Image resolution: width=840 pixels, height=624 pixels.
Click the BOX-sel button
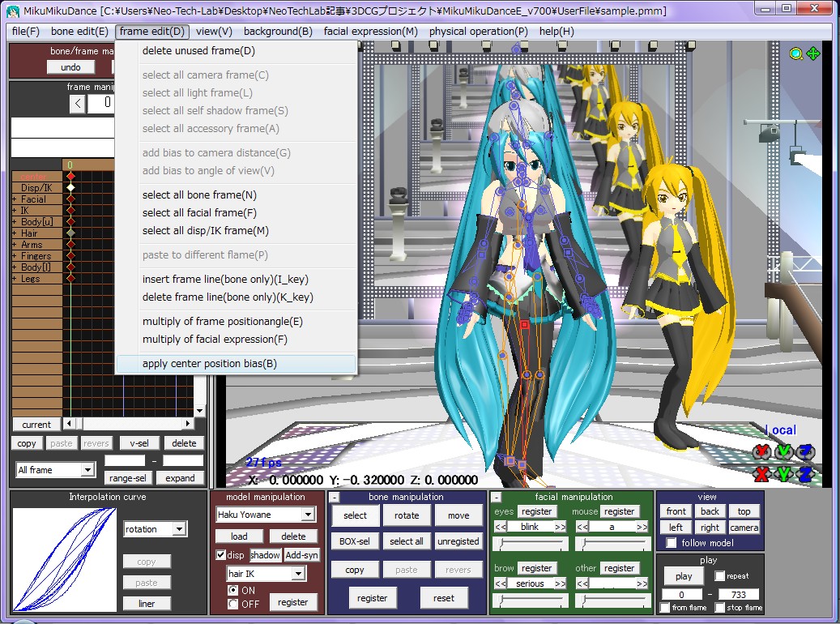355,541
